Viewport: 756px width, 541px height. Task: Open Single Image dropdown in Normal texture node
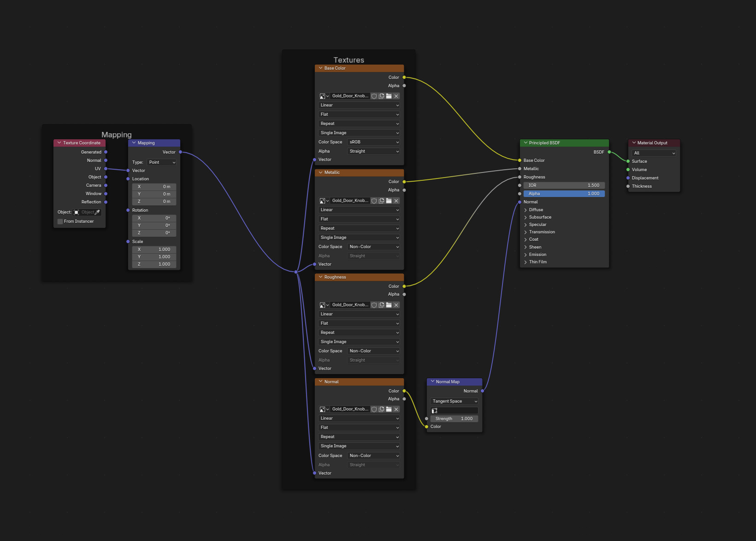[x=359, y=446]
